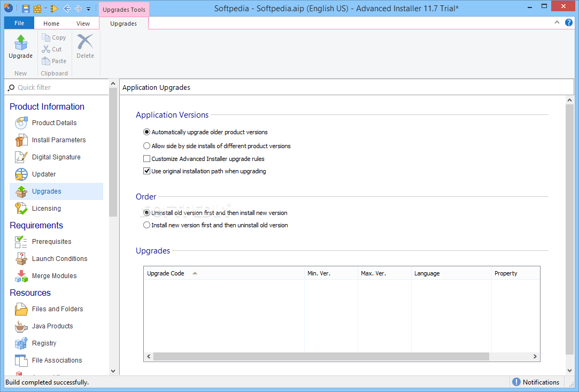Switch to the Home ribbon tab
The image size is (579, 392).
coord(51,24)
